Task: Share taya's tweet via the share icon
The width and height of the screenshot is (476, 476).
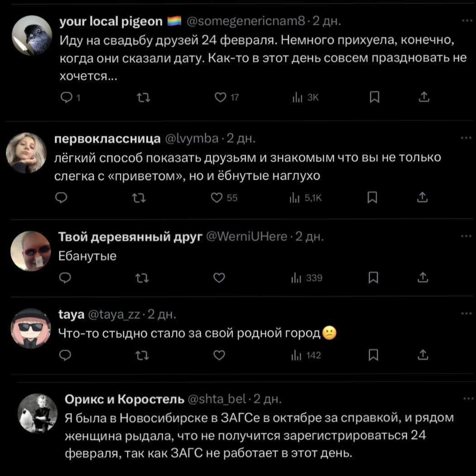Action: click(x=423, y=355)
